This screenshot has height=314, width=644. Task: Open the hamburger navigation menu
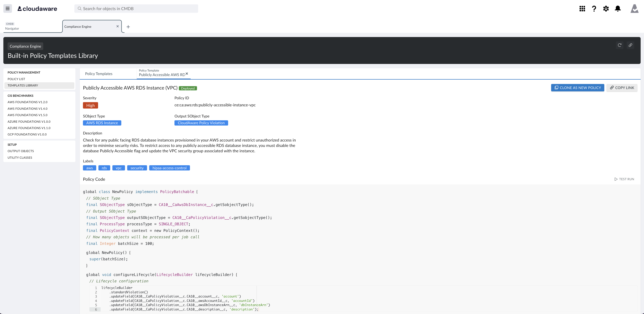(x=8, y=9)
